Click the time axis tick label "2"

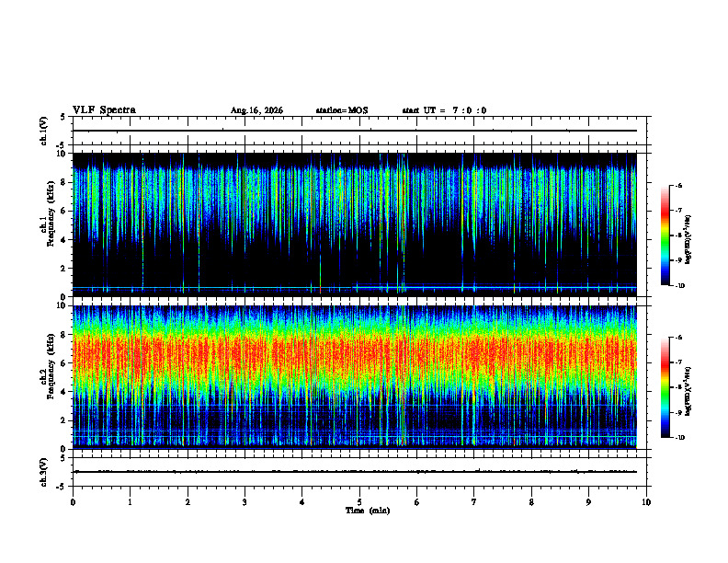coord(188,502)
